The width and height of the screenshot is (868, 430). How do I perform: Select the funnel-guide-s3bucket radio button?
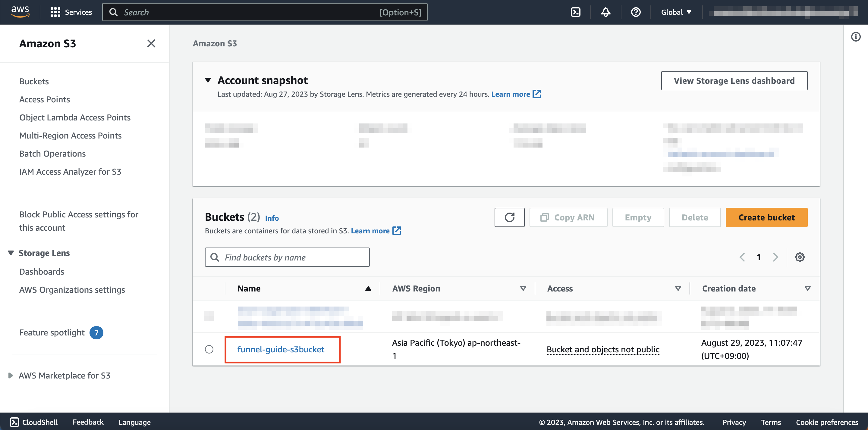pos(209,349)
